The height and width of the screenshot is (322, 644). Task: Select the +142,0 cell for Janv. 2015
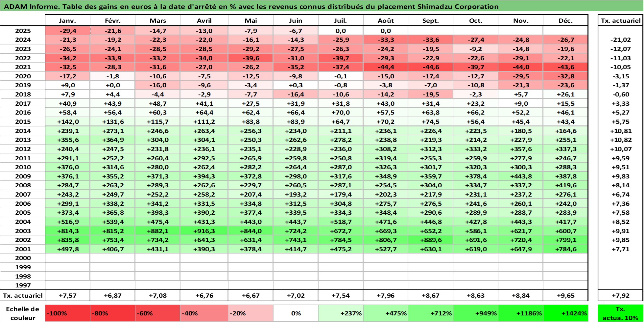(67, 122)
